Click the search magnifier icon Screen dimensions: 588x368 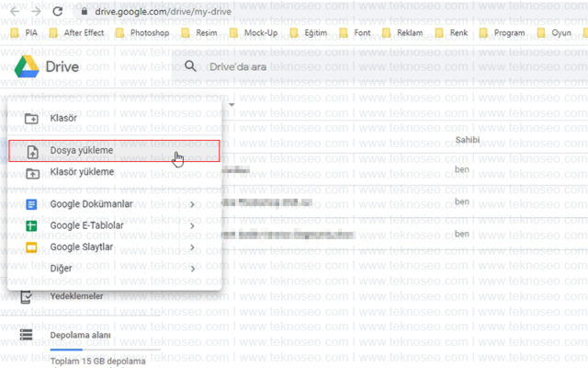190,66
